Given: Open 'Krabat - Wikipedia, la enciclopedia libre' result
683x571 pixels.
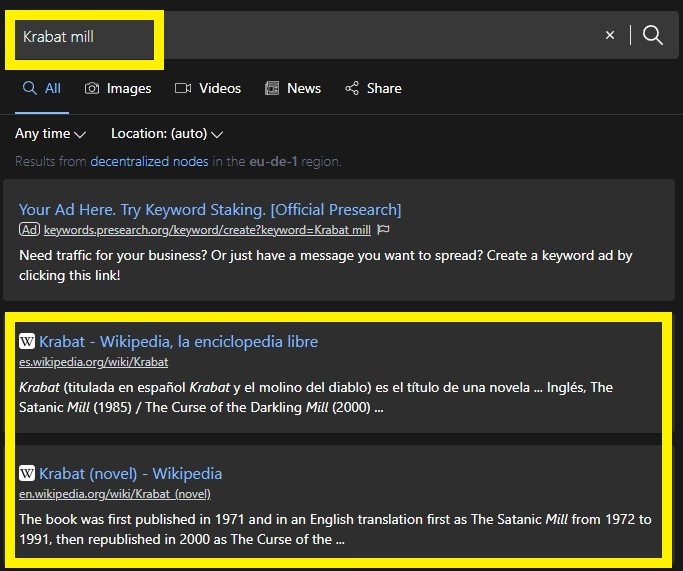Looking at the screenshot, I should click(179, 342).
